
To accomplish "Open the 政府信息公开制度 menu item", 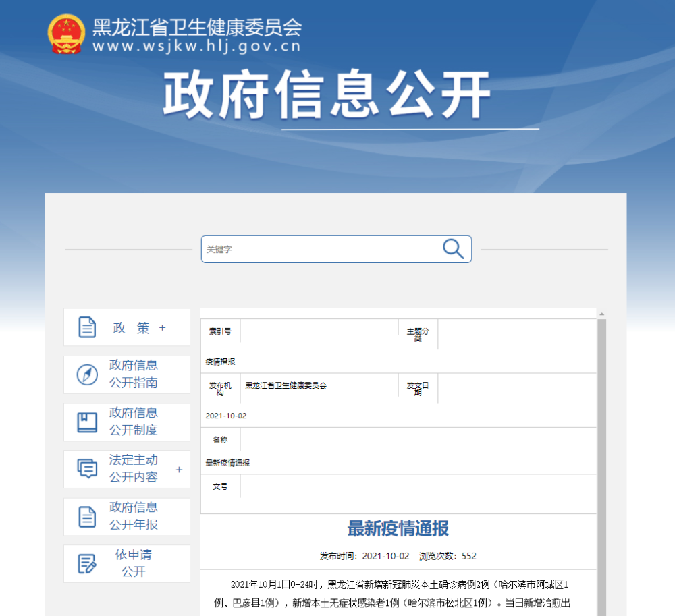I will tap(134, 422).
